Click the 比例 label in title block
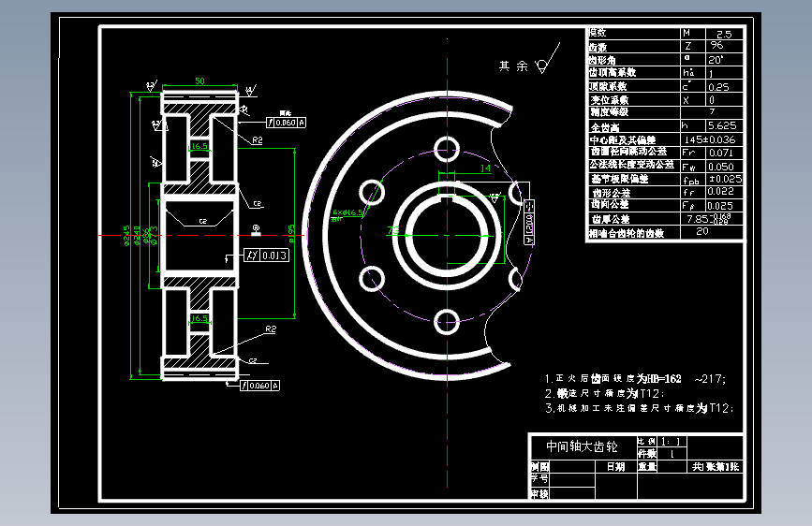This screenshot has height=526, width=812. tap(646, 442)
